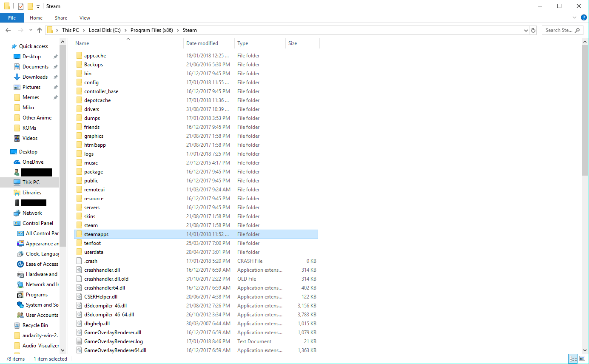Switch to the View ribbon tab
The height and width of the screenshot is (364, 589).
[x=85, y=18]
